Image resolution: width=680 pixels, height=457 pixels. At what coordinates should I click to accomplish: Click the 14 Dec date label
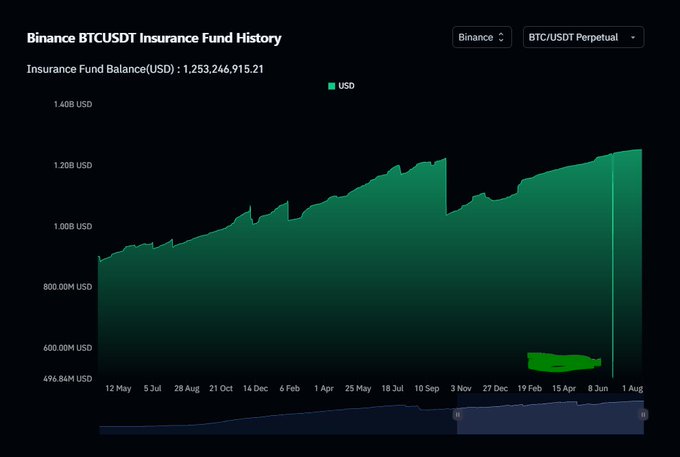[x=255, y=388]
